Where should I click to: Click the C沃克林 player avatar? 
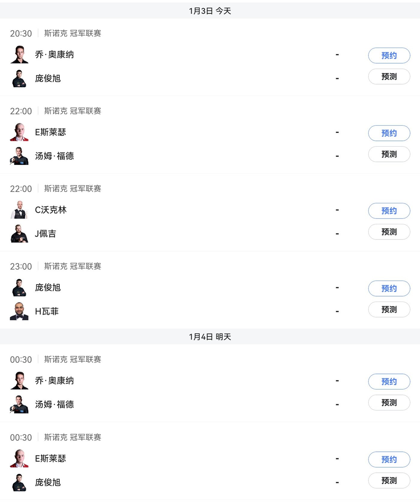tap(19, 210)
